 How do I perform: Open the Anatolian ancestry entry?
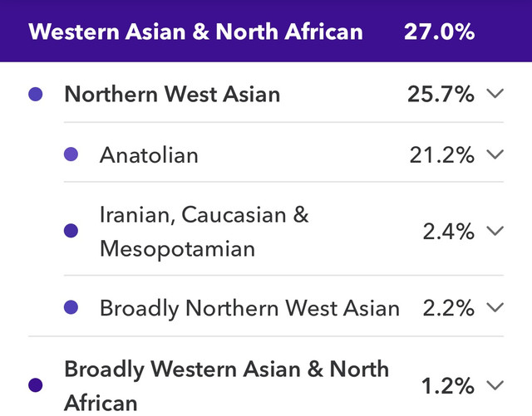tap(149, 154)
